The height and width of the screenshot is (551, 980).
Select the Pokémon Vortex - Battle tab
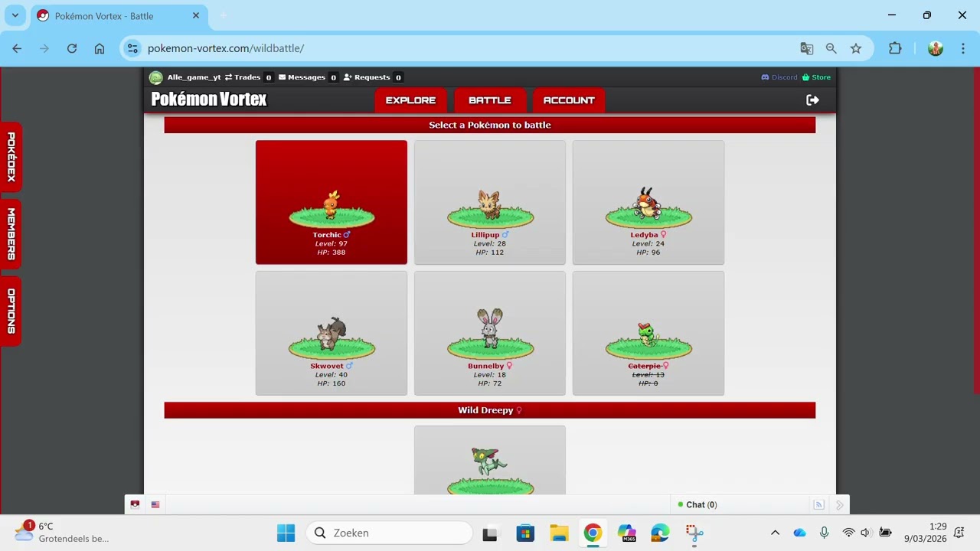coord(119,15)
